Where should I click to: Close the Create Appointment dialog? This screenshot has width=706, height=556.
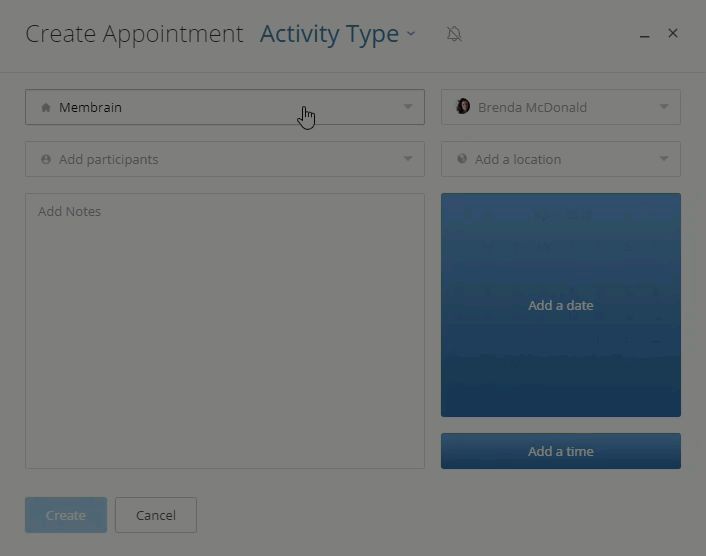pyautogui.click(x=673, y=33)
